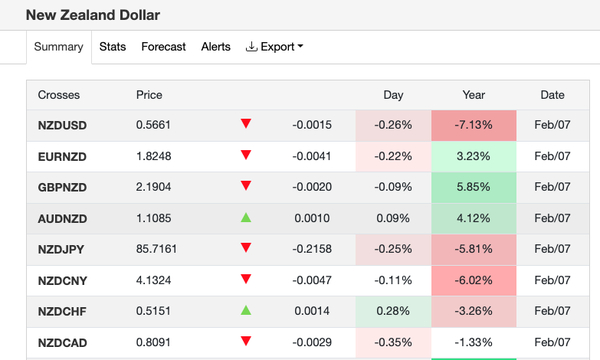
Task: Click the green up arrow for NZDCHF
Action: pyautogui.click(x=246, y=310)
